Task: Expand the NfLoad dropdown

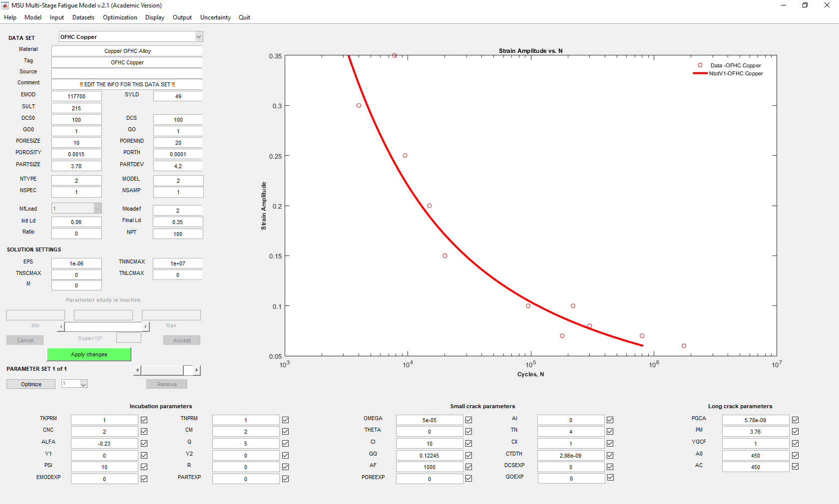Action: pos(97,209)
